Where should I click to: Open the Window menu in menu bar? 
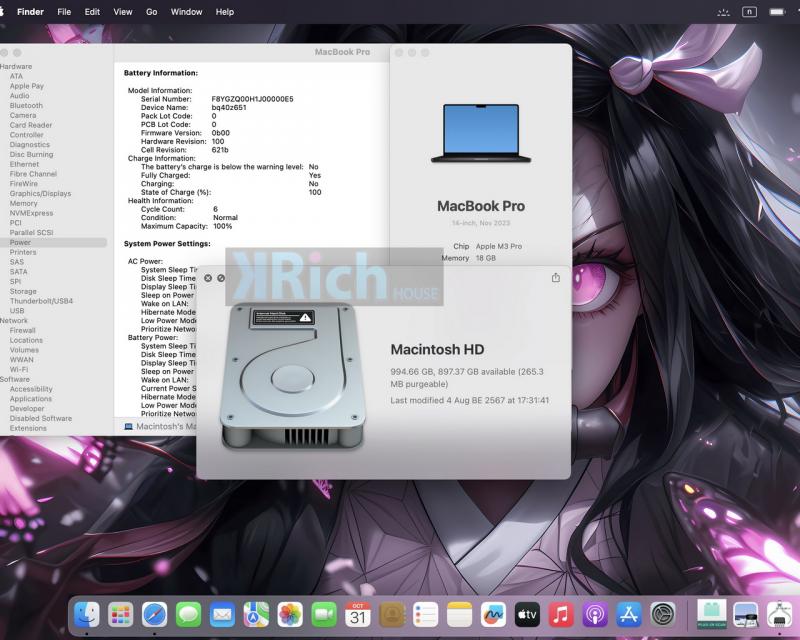click(186, 12)
